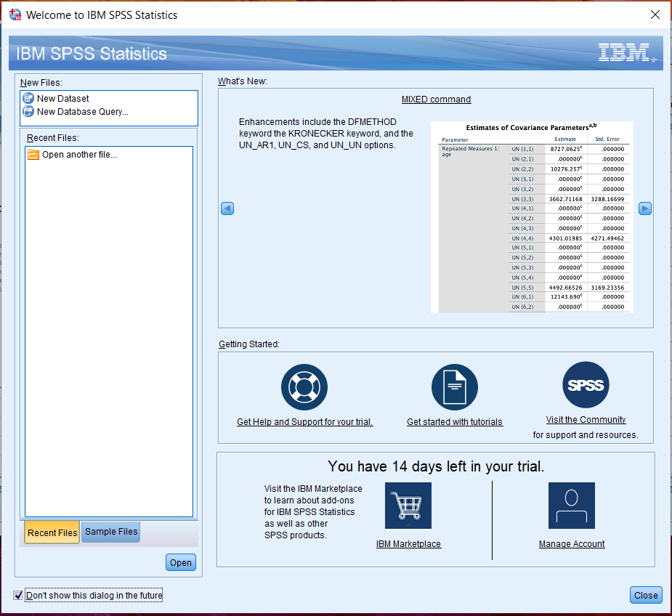Viewport: 672px width, 616px height.
Task: Switch to the Sample Files tab
Action: tap(110, 531)
